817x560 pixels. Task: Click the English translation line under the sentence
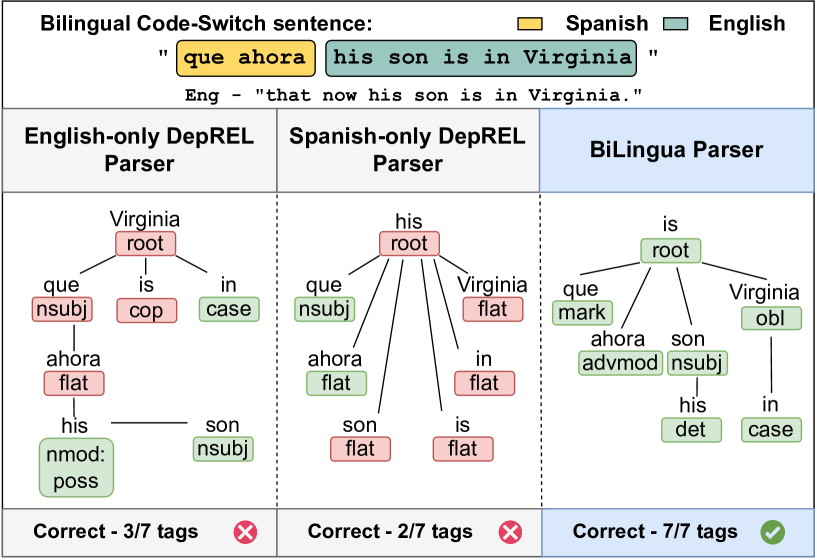[x=413, y=95]
